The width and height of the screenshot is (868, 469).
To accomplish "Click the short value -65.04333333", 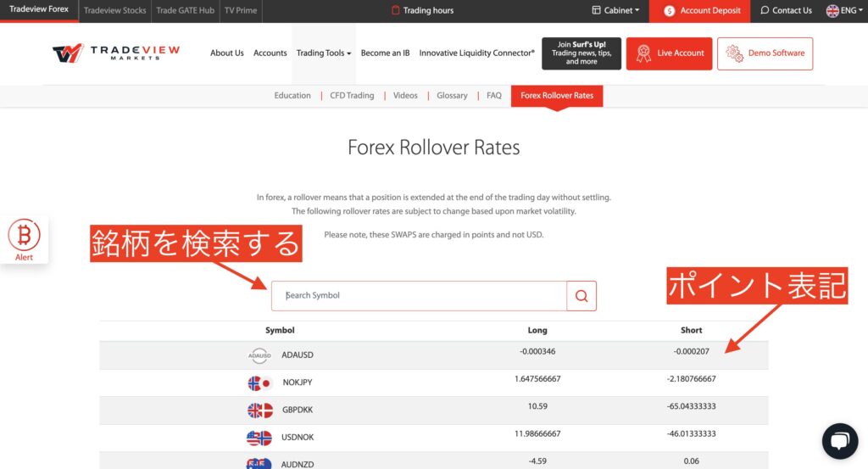I will (x=692, y=406).
